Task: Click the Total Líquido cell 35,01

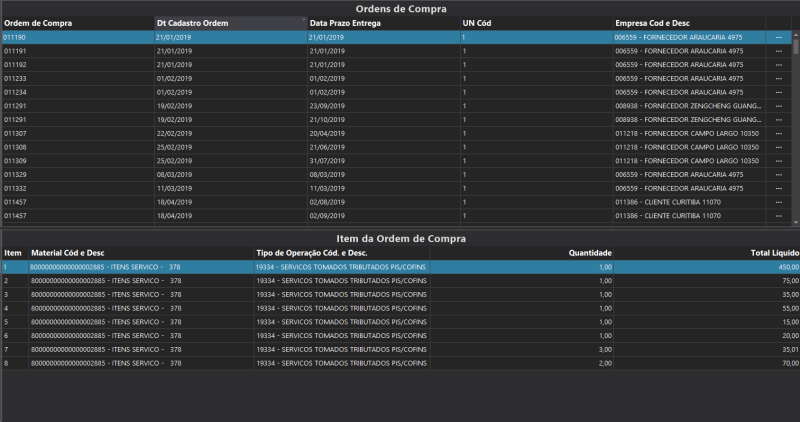Action: pyautogui.click(x=707, y=350)
